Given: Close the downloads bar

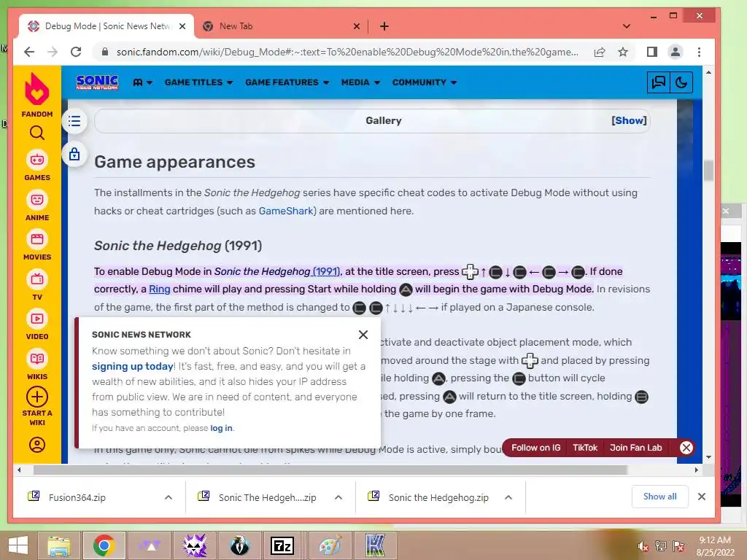Looking at the screenshot, I should point(701,497).
